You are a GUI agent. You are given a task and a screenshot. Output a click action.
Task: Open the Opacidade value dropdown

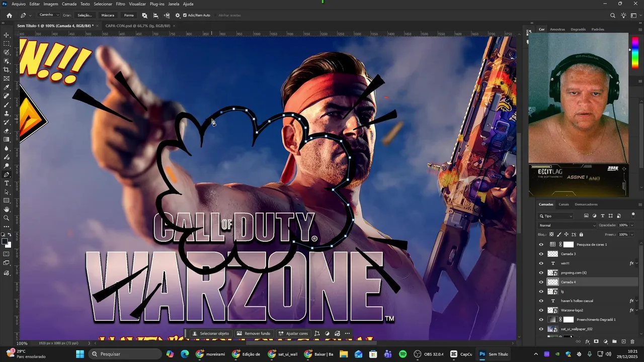[x=631, y=225]
